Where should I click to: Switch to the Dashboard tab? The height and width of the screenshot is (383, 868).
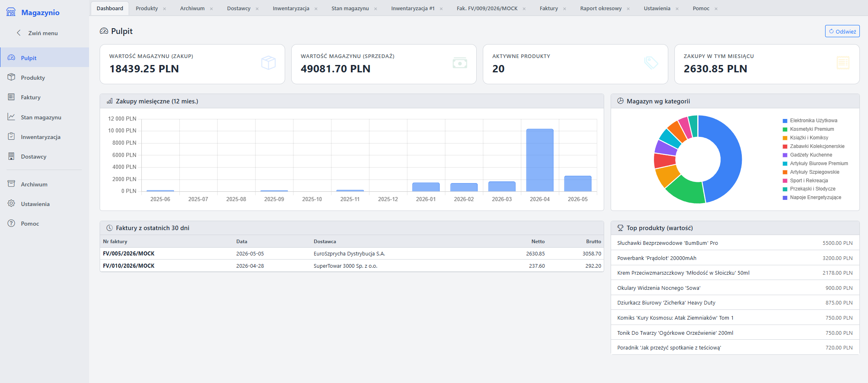coord(109,8)
